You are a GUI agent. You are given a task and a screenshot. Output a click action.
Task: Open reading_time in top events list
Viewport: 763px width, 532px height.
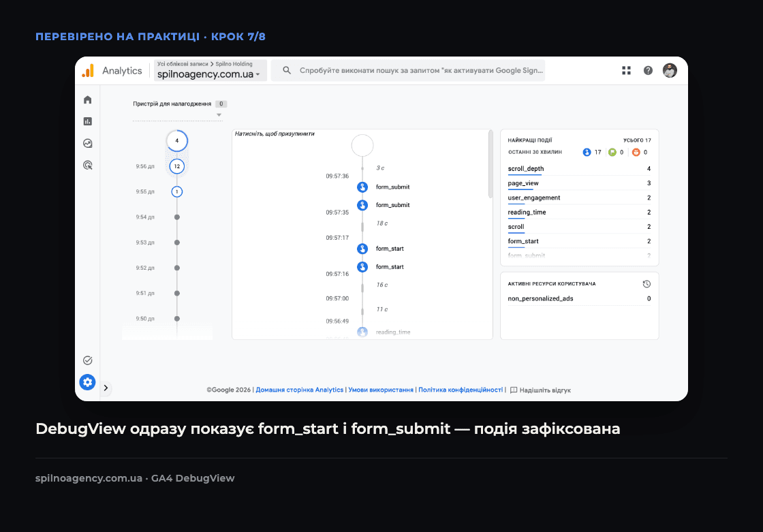click(x=579, y=213)
